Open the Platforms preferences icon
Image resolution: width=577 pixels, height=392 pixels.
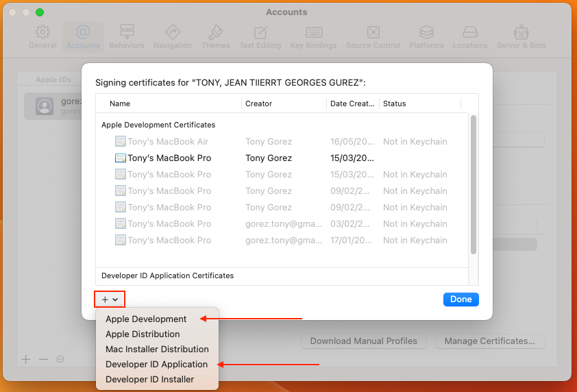[426, 32]
